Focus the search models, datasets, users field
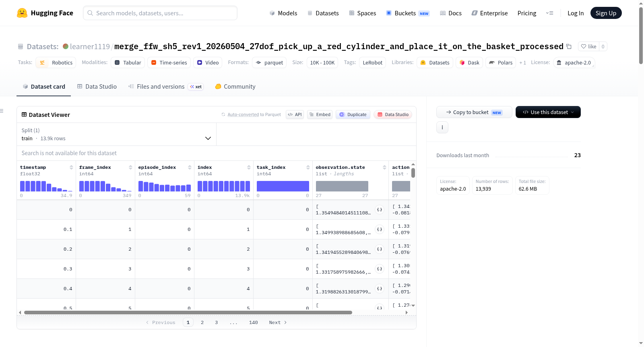This screenshot has height=347, width=644. pyautogui.click(x=160, y=13)
